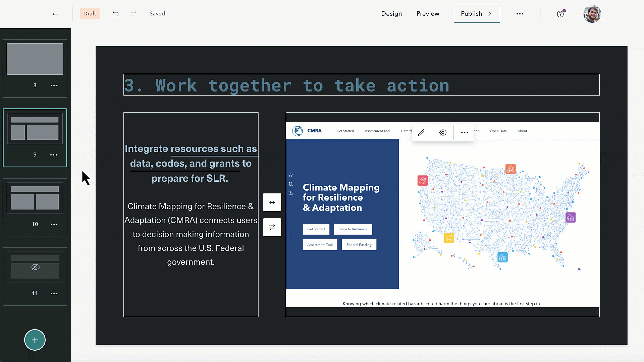Switch to Preview mode
644x362 pixels.
pyautogui.click(x=428, y=14)
